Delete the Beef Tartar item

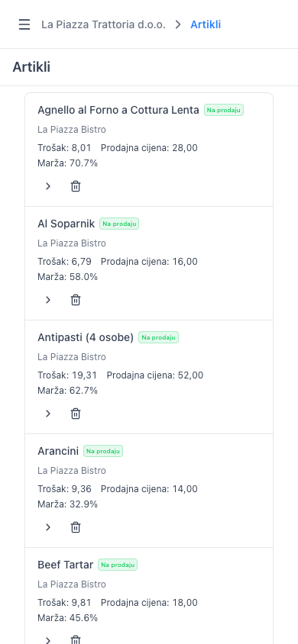(76, 640)
